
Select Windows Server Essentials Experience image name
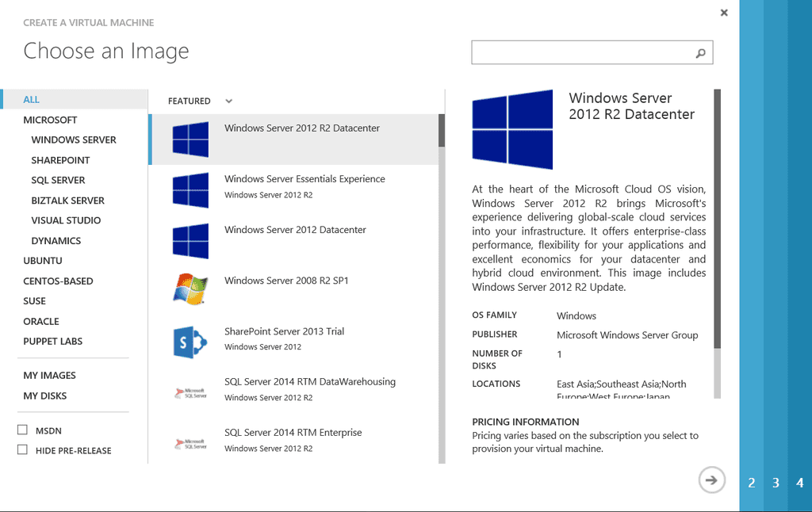pos(304,178)
